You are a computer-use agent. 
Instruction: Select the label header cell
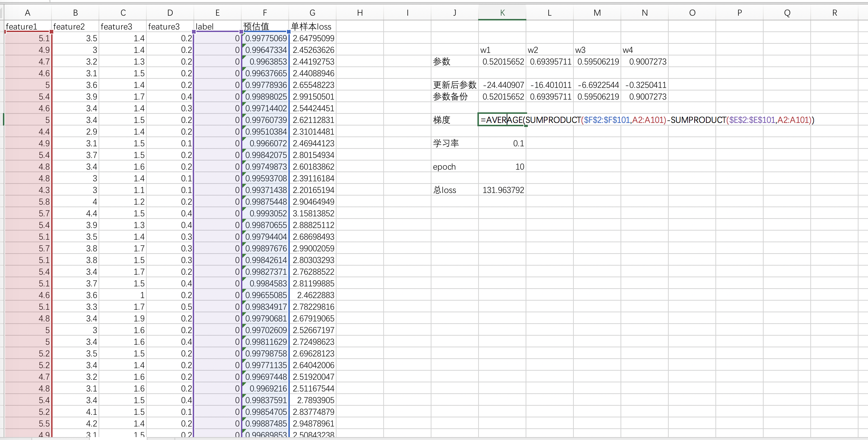[217, 26]
